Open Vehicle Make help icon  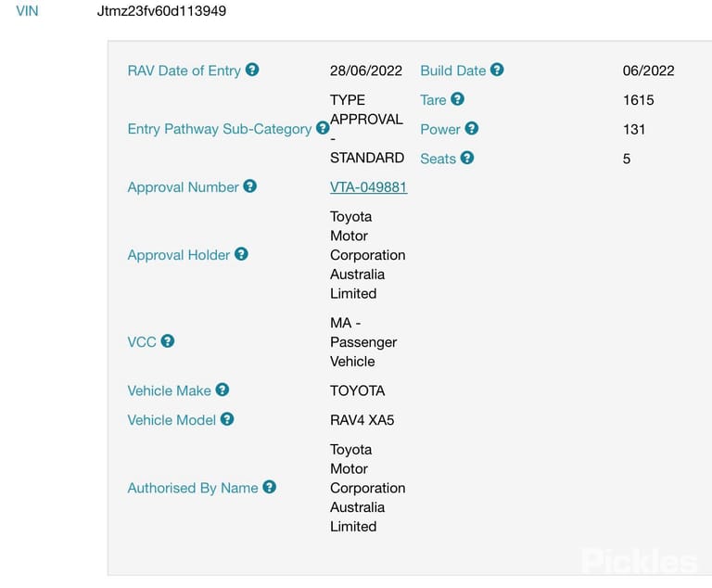[222, 390]
